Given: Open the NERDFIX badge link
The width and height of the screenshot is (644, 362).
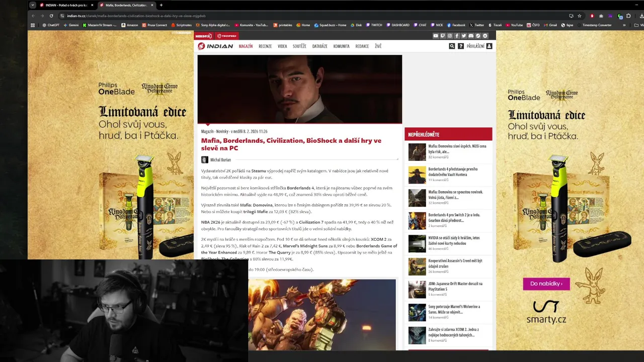Looking at the screenshot, I should click(204, 36).
